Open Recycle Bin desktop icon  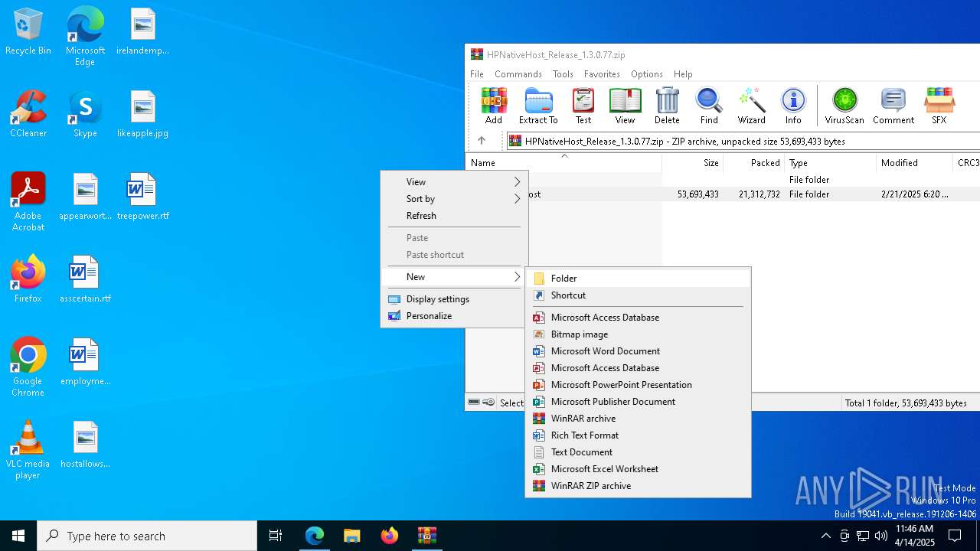(x=28, y=32)
